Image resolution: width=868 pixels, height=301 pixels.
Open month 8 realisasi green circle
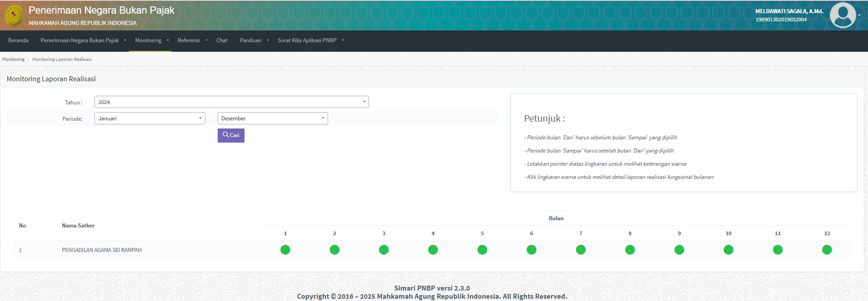tap(630, 250)
